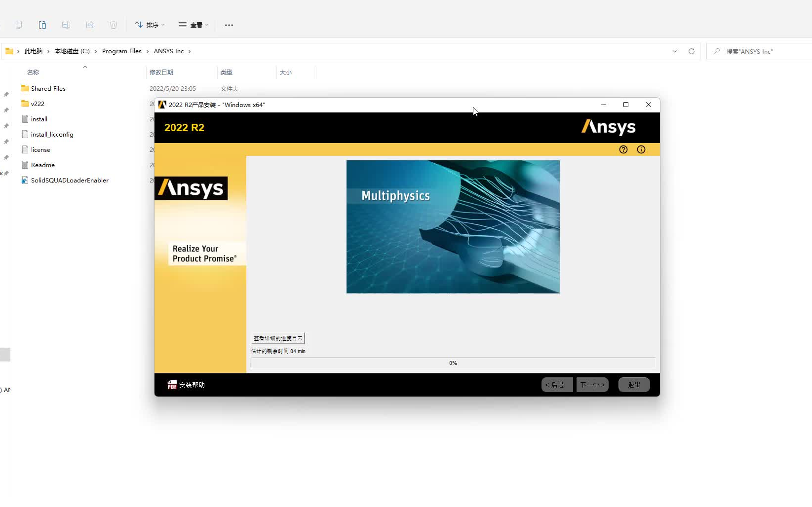Screen dimensions: 812x507
Task: Open the 查看 view dropdown
Action: pos(193,25)
